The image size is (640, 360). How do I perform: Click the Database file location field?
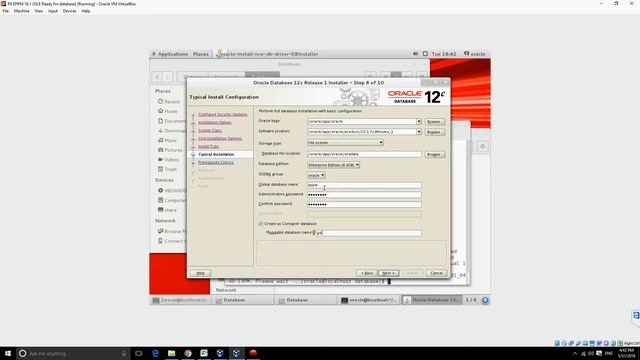pos(364,154)
